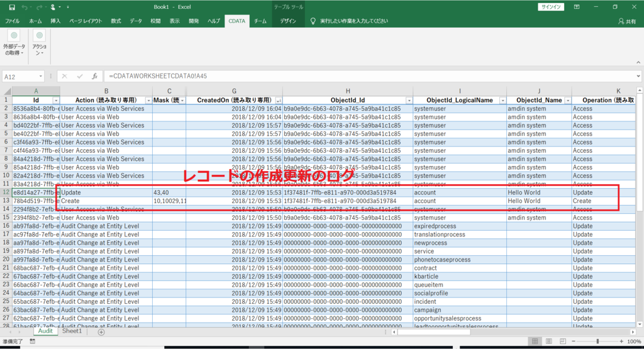Switch to the Sheet1 sheet tab
This screenshot has height=349, width=644.
coord(72,331)
